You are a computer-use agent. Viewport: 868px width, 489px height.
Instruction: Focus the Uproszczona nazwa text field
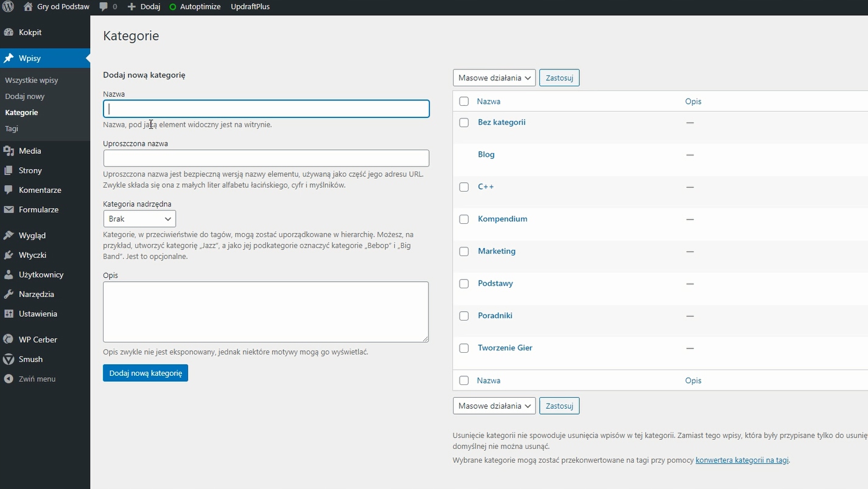(x=266, y=158)
